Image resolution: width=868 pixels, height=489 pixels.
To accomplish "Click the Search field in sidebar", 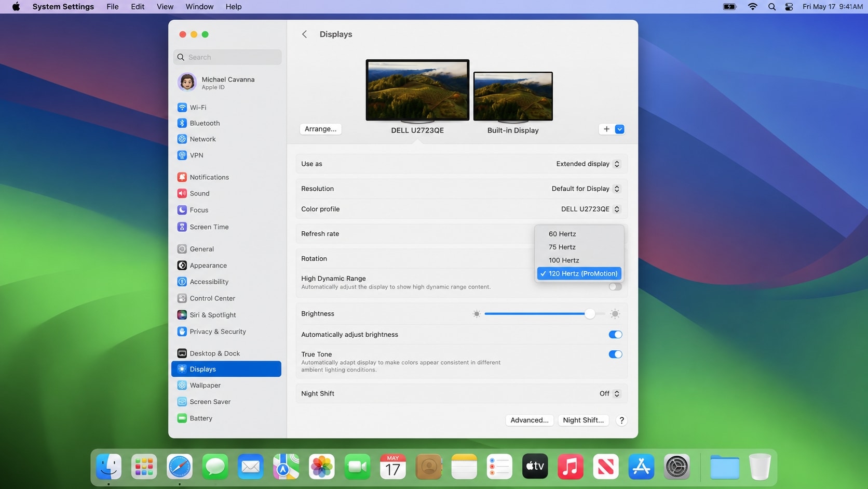I will click(227, 57).
